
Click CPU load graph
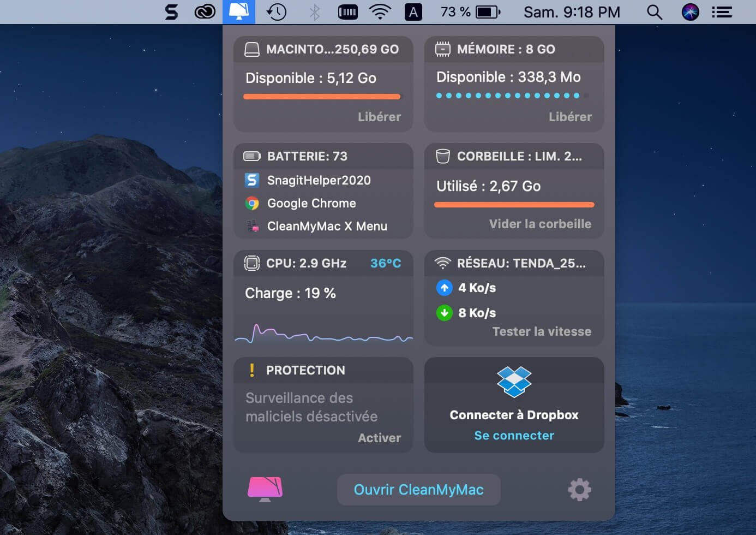tap(323, 333)
